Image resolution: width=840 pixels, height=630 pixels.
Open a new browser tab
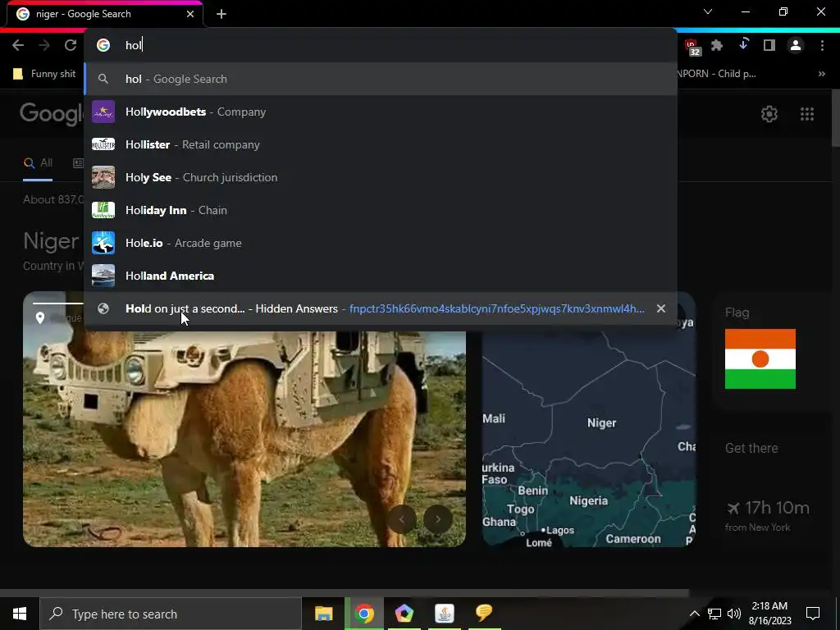point(221,14)
